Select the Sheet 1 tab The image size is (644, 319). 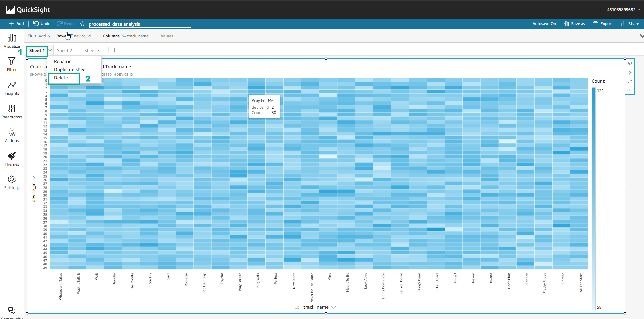click(x=37, y=50)
